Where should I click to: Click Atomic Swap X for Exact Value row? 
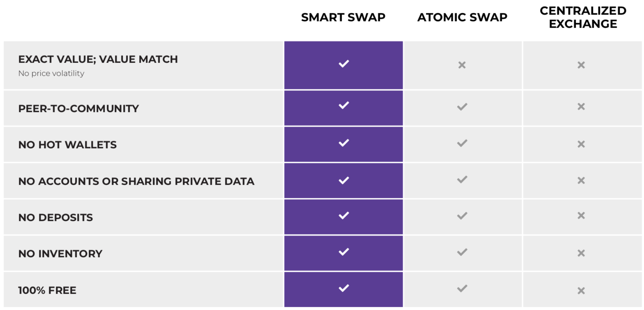tap(462, 65)
